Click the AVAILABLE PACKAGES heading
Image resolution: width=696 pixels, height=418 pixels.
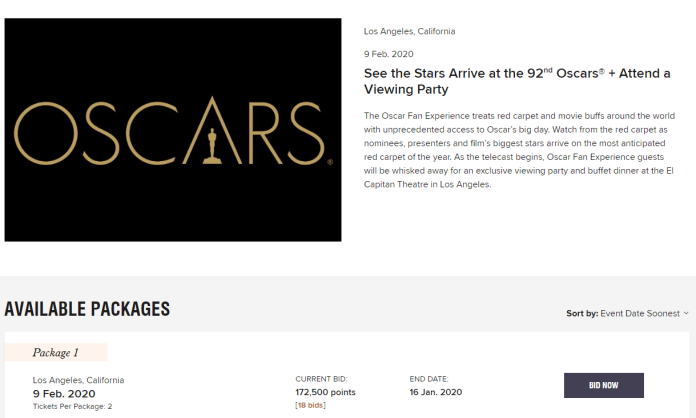pyautogui.click(x=87, y=309)
